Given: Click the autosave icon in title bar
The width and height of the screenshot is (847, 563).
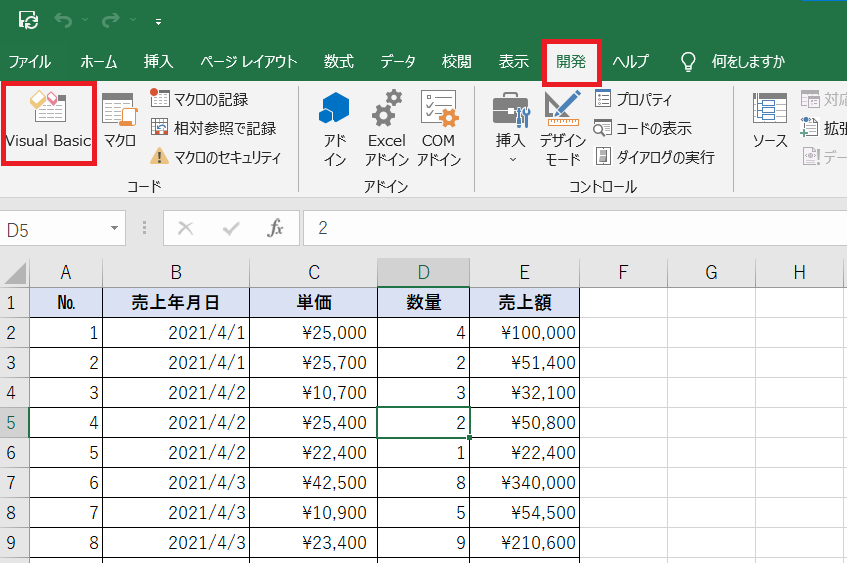Looking at the screenshot, I should [x=28, y=21].
